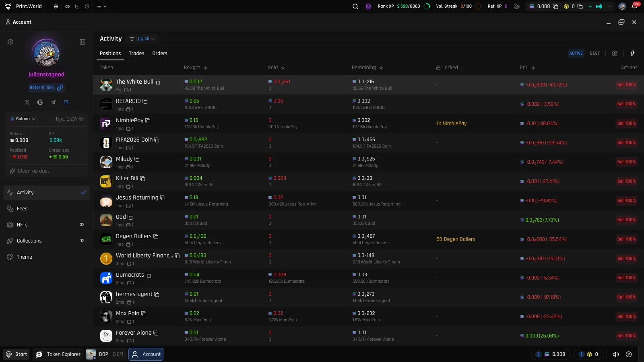Sort positions by Bought column

pos(196,68)
